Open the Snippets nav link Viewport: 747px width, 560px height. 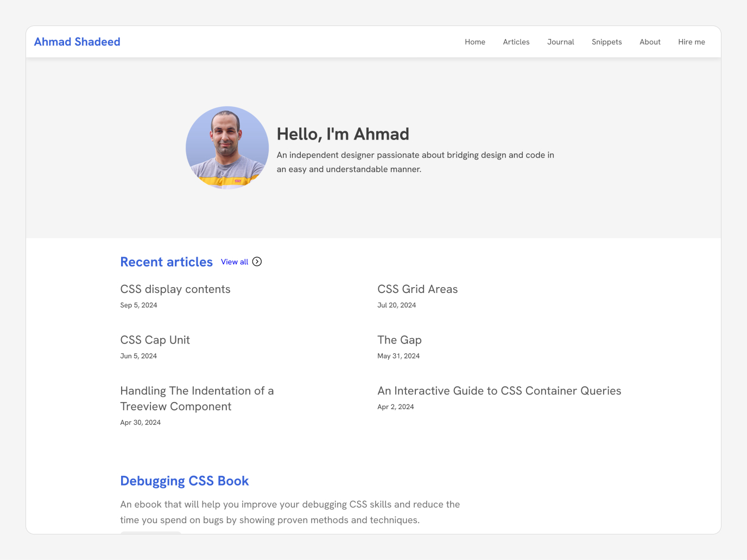[607, 42]
